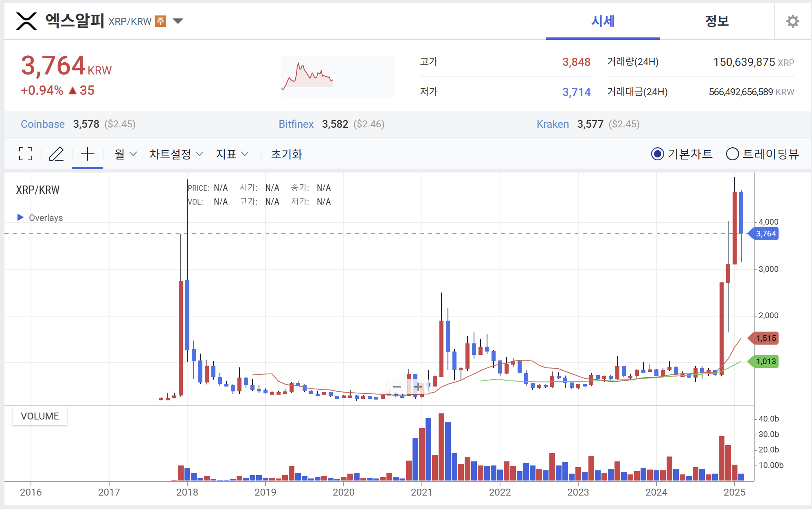Click the XRP logo icon
The image size is (812, 509).
pos(26,21)
